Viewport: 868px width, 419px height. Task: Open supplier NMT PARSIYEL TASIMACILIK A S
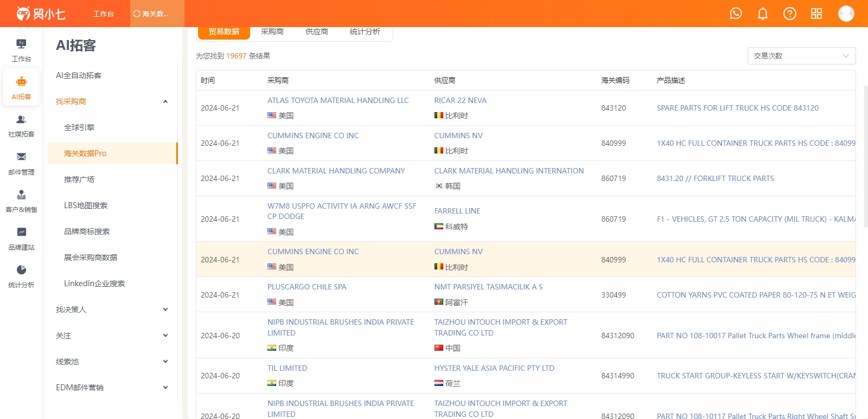tap(488, 287)
